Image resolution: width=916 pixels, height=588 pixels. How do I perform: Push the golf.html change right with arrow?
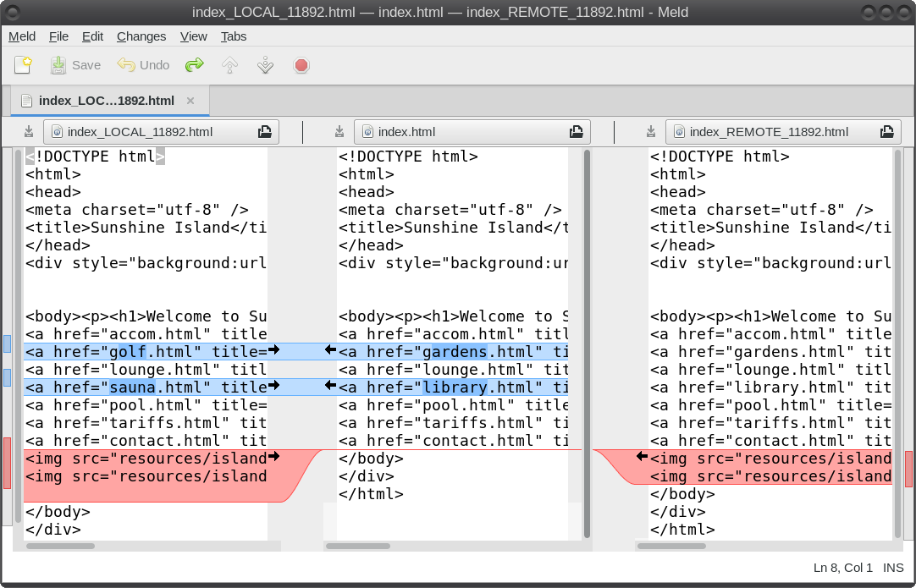click(273, 349)
